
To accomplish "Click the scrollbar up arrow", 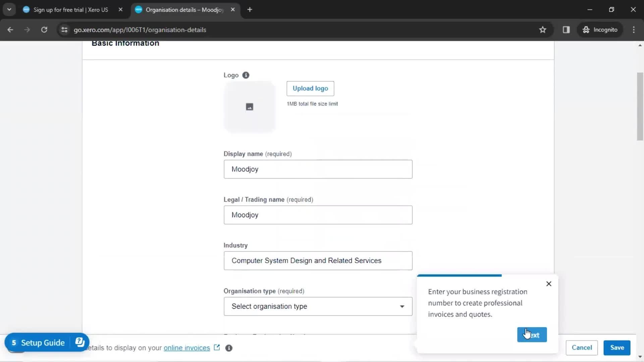I will coord(640,45).
